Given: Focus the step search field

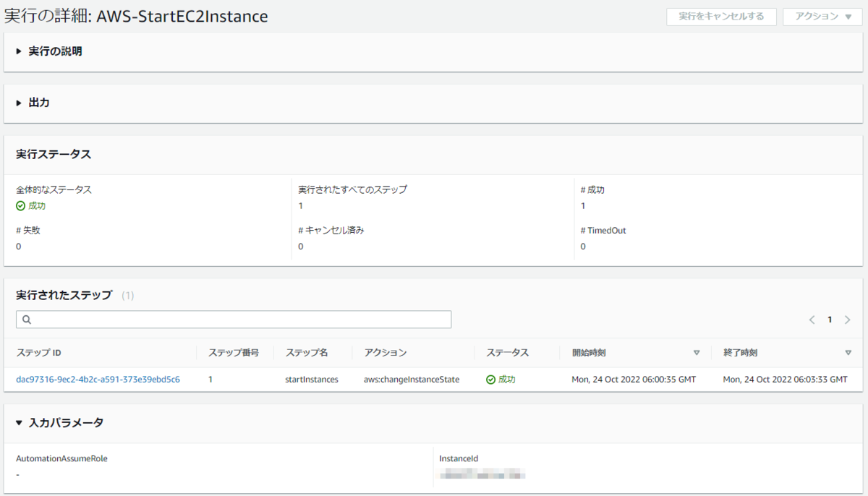Looking at the screenshot, I should point(234,320).
